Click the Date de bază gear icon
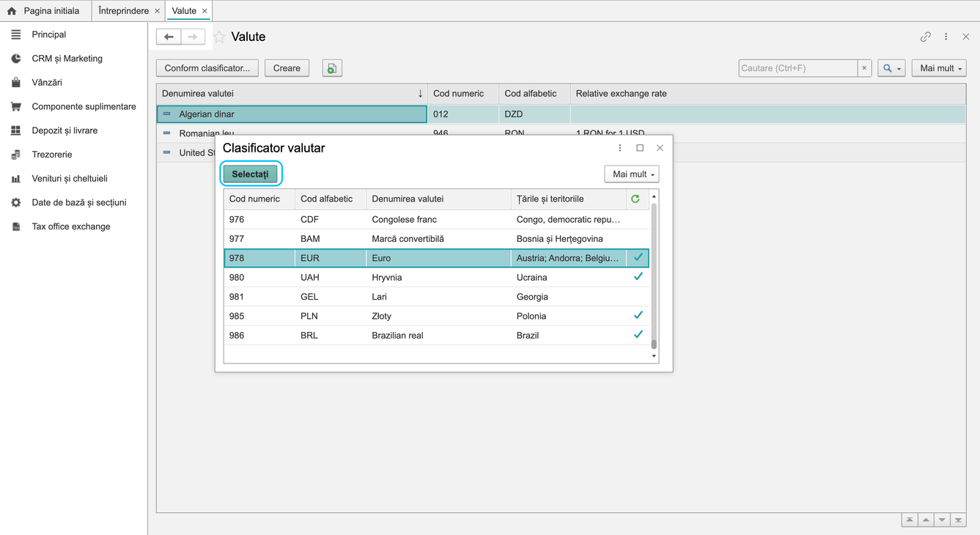980x535 pixels. tap(16, 202)
